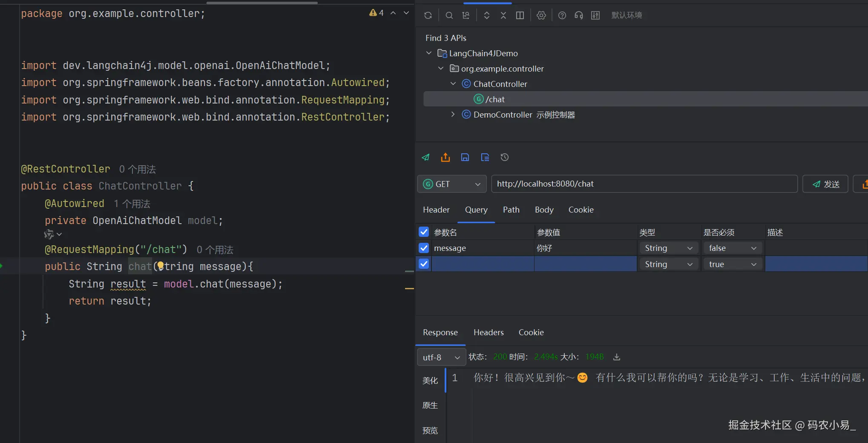Uncheck the message parameter checkbox
The image size is (868, 443).
pyautogui.click(x=424, y=248)
